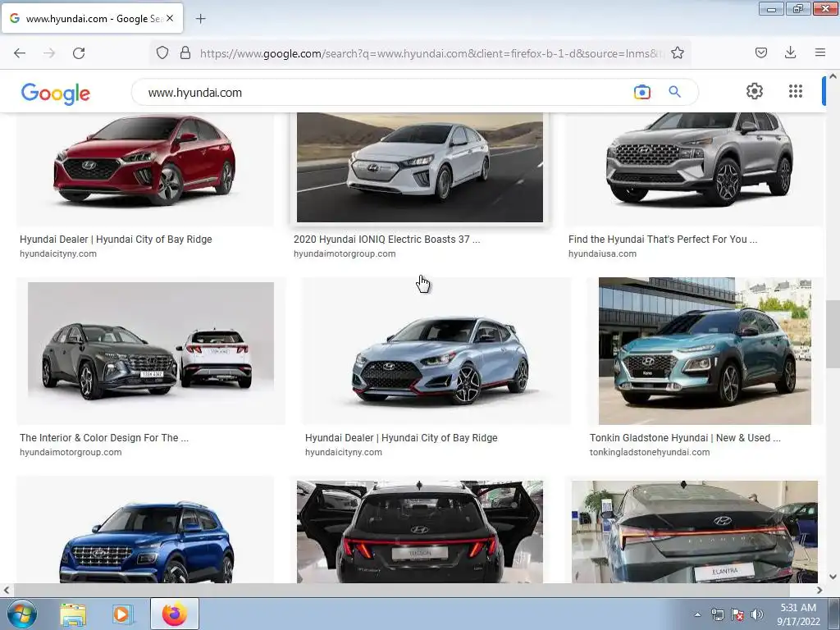Click Firefox taskbar button
Screen dimensions: 840x630
[x=174, y=614]
